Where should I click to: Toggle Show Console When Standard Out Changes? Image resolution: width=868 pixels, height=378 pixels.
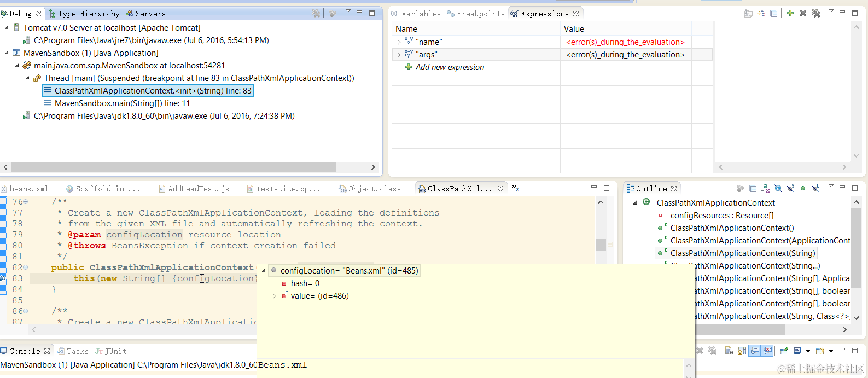point(755,351)
